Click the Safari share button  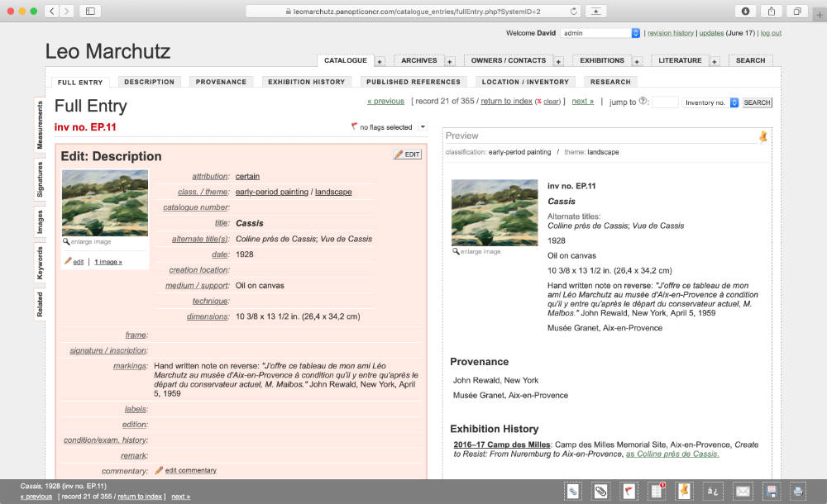pos(771,11)
